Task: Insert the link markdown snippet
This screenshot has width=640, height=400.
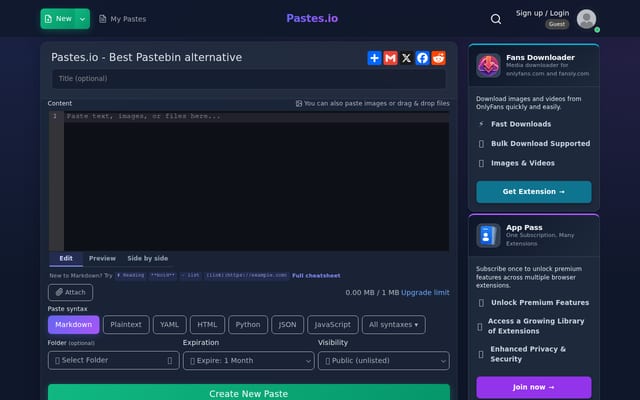Action: tap(247, 276)
